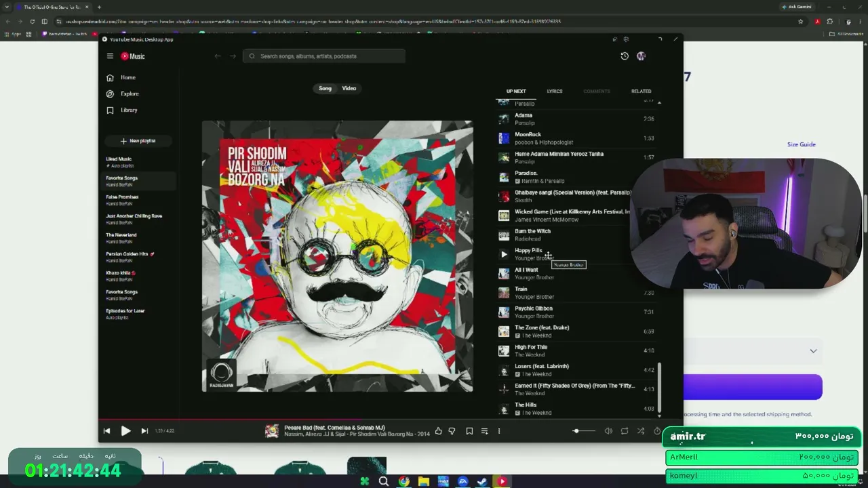Open File Explorer from the taskbar
This screenshot has height=488, width=868.
pyautogui.click(x=424, y=481)
